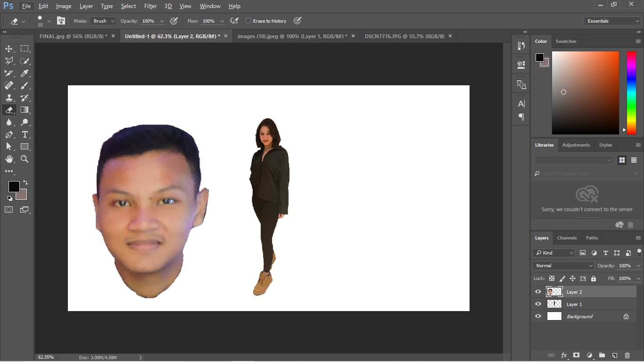The height and width of the screenshot is (362, 644).
Task: Select the Clone Stamp tool
Action: tap(9, 98)
